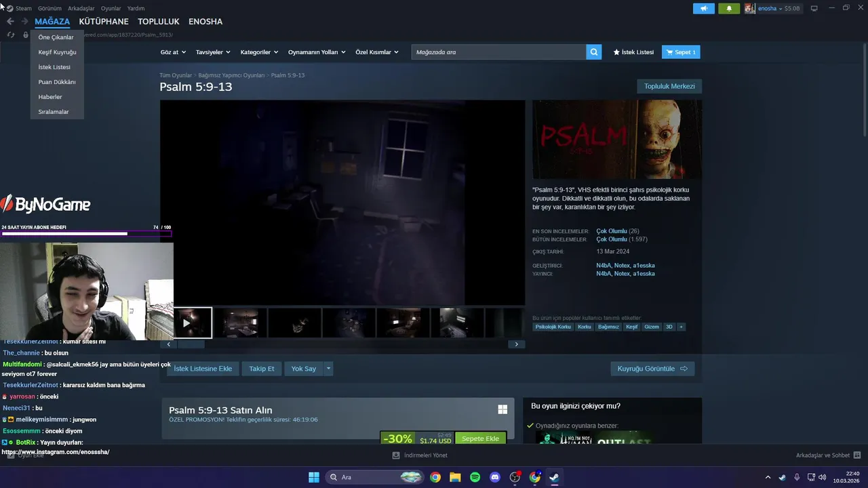The width and height of the screenshot is (868, 488).
Task: Open İstek Listesi in the store bar
Action: pos(633,52)
